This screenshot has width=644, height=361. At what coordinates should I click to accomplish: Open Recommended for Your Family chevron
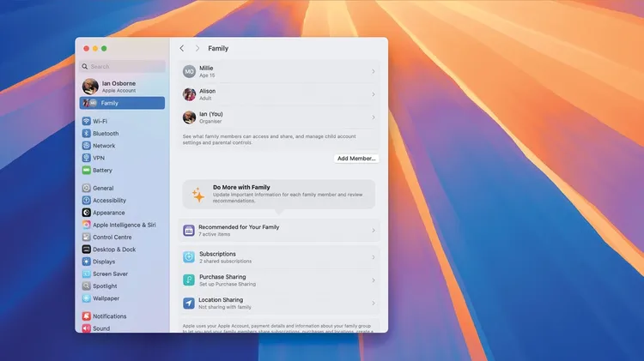pos(374,231)
